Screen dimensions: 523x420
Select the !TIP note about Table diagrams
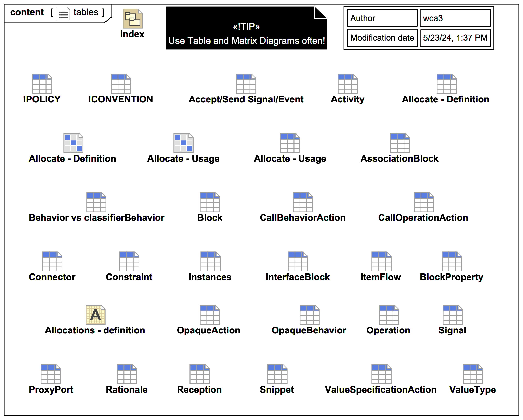tap(246, 28)
